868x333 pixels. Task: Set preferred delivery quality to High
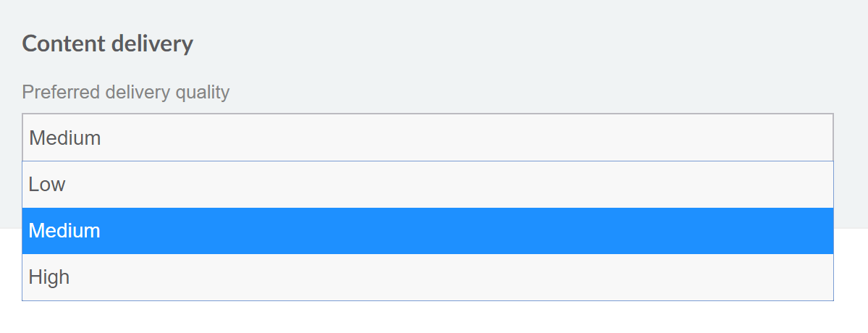coord(427,277)
